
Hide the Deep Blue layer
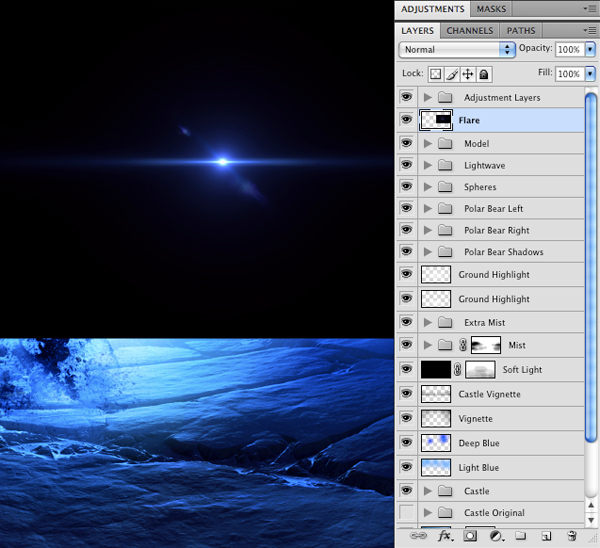(x=406, y=443)
